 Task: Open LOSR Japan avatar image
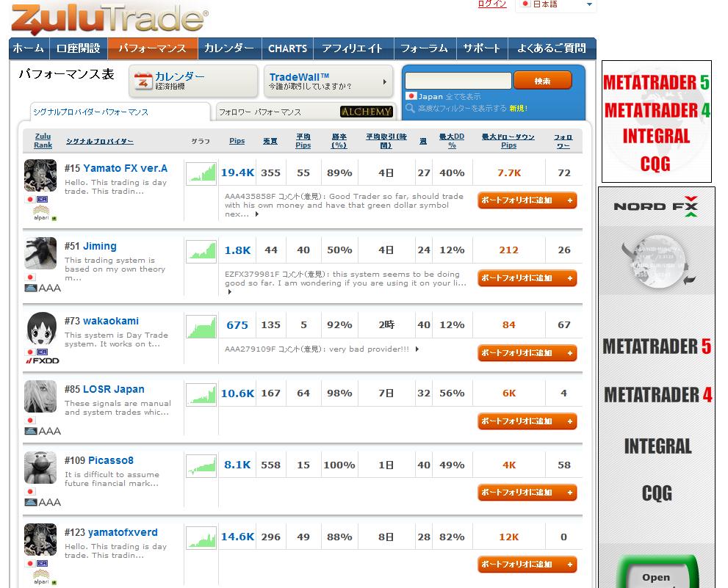(40, 396)
